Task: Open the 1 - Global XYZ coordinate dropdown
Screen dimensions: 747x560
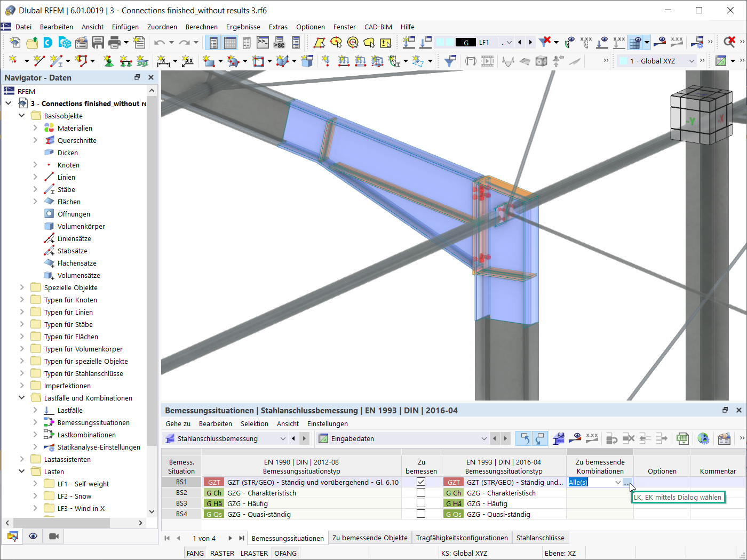Action: [692, 61]
